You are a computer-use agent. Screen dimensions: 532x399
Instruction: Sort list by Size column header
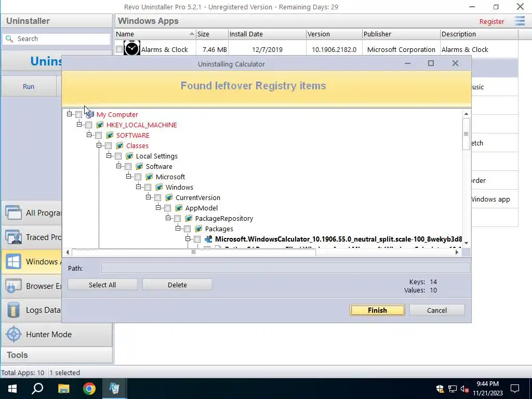(x=212, y=34)
